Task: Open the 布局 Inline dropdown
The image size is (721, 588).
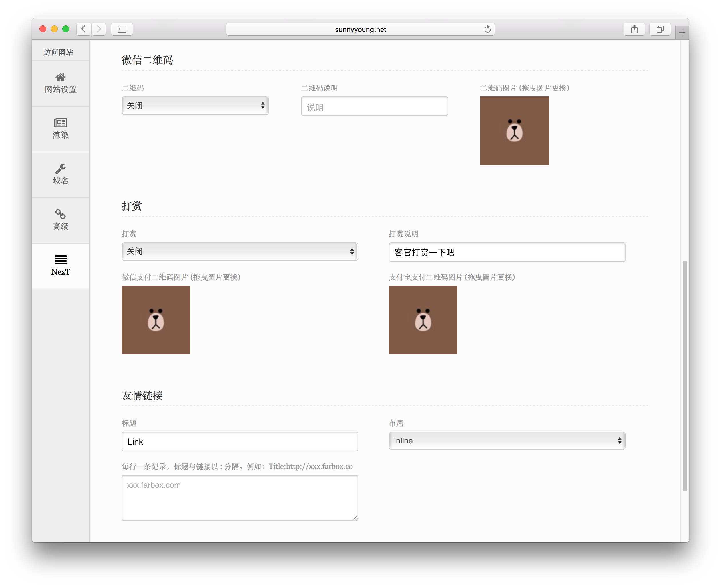Action: (507, 441)
